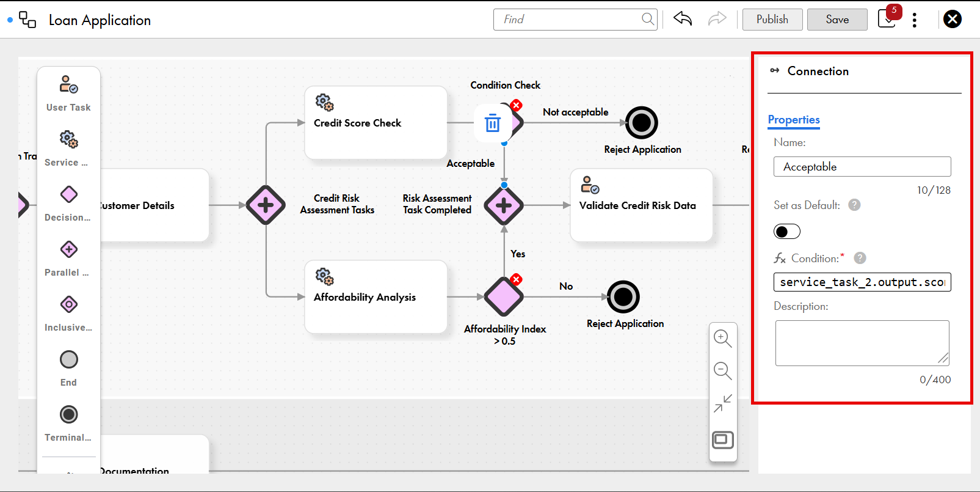Click error marker on Affordability Index gateway
Viewport: 980px width, 492px height.
point(517,279)
